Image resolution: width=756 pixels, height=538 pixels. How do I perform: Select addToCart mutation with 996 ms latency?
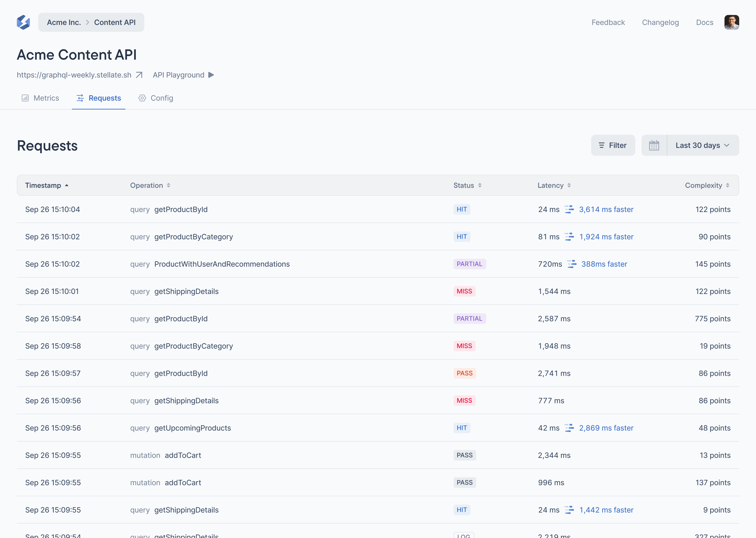point(183,483)
